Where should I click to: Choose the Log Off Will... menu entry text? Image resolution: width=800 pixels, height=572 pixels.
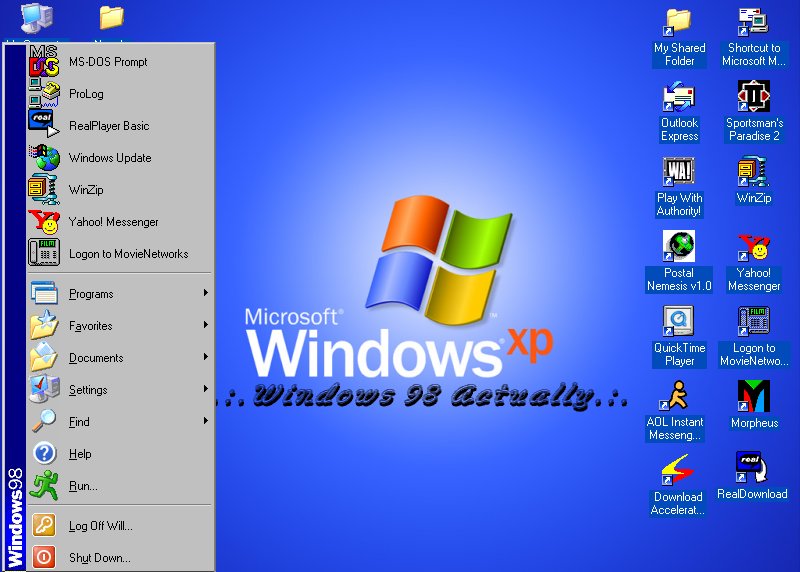101,527
